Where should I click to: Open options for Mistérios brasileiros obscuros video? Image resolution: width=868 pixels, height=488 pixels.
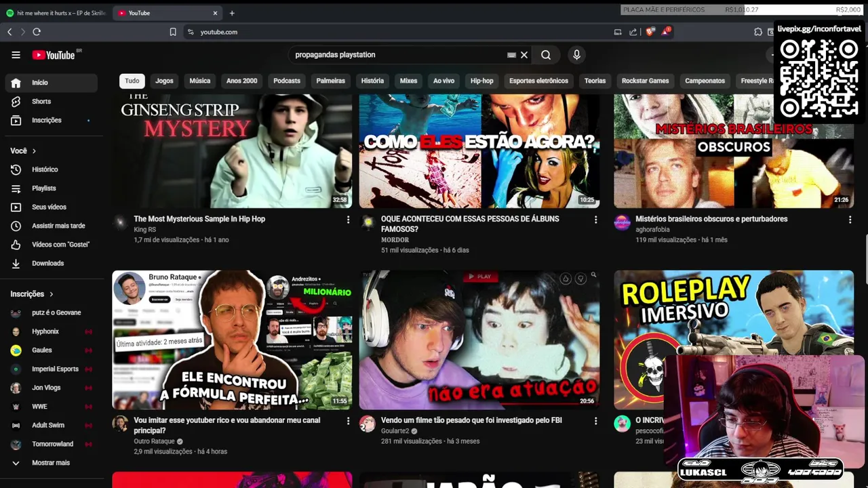click(850, 220)
